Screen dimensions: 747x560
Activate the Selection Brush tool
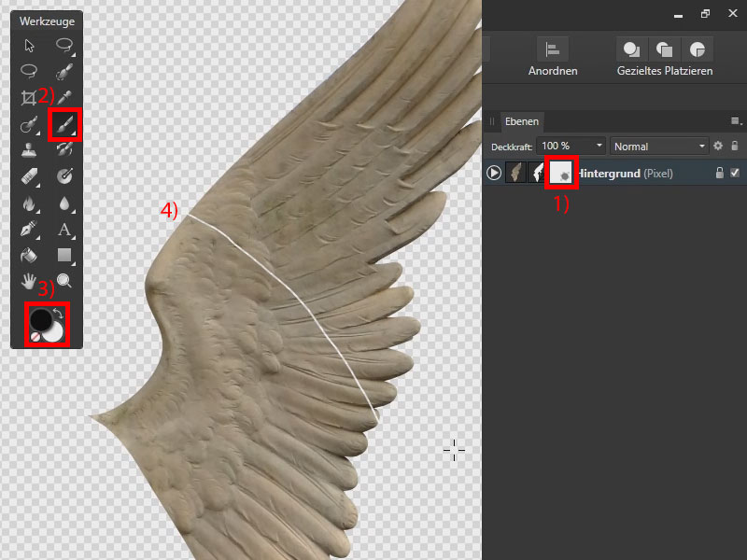(64, 72)
